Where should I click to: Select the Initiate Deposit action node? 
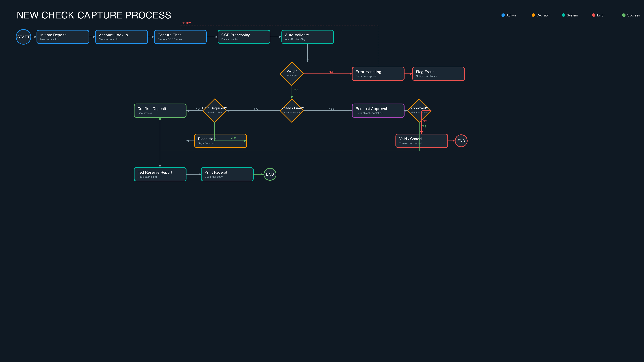pyautogui.click(x=63, y=37)
